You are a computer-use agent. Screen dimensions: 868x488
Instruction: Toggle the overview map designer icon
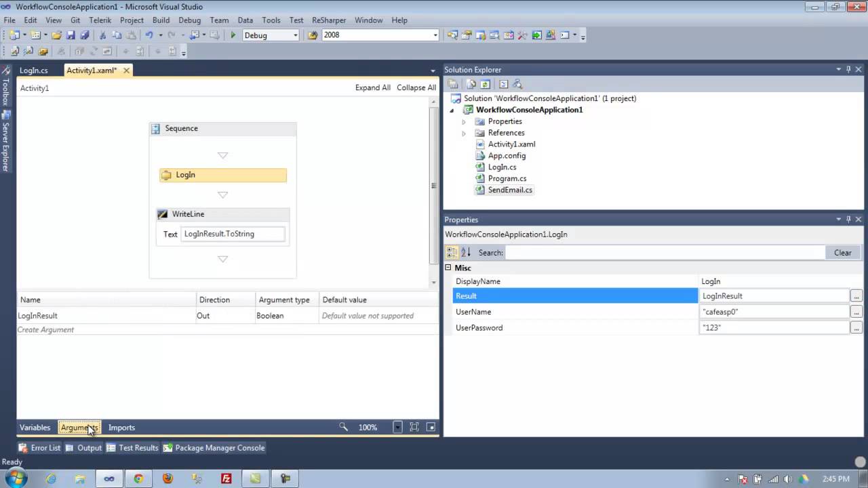pos(431,427)
